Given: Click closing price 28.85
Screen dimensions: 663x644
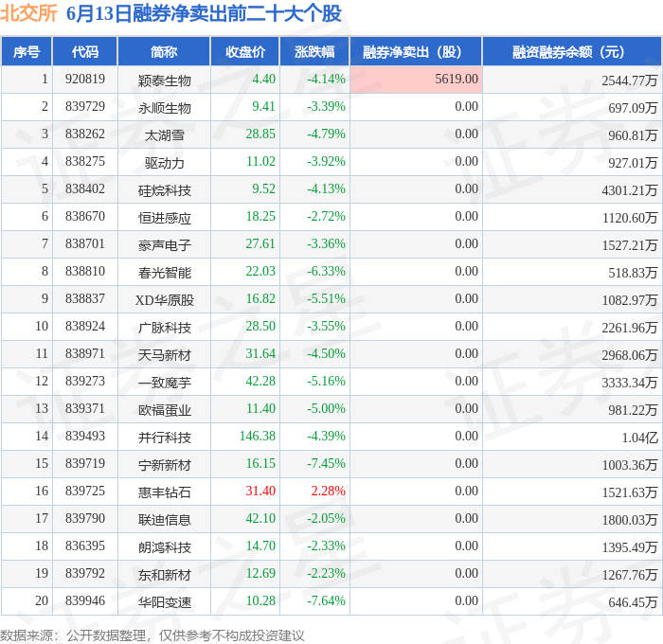Looking at the screenshot, I should click(x=260, y=134).
